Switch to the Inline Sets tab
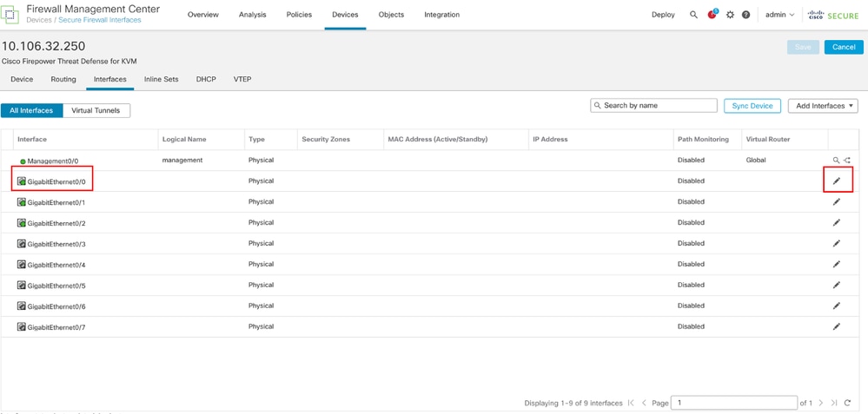Image resolution: width=868 pixels, height=414 pixels. tap(161, 80)
